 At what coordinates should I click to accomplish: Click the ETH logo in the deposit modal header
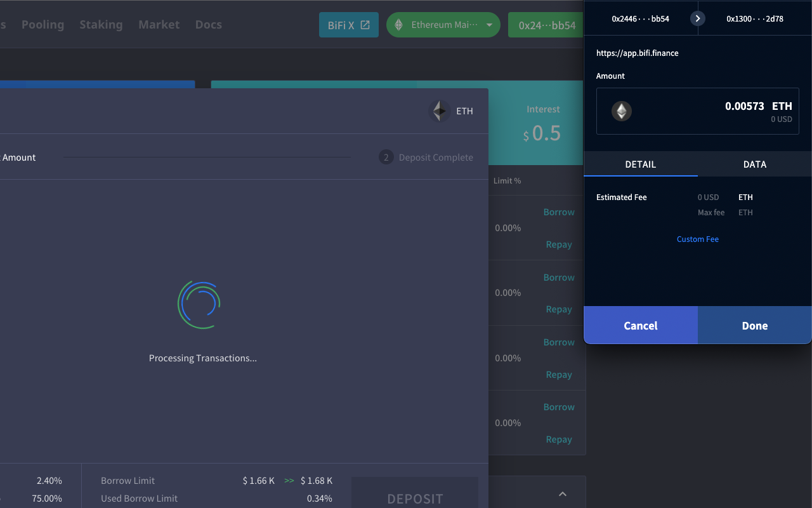coord(439,110)
